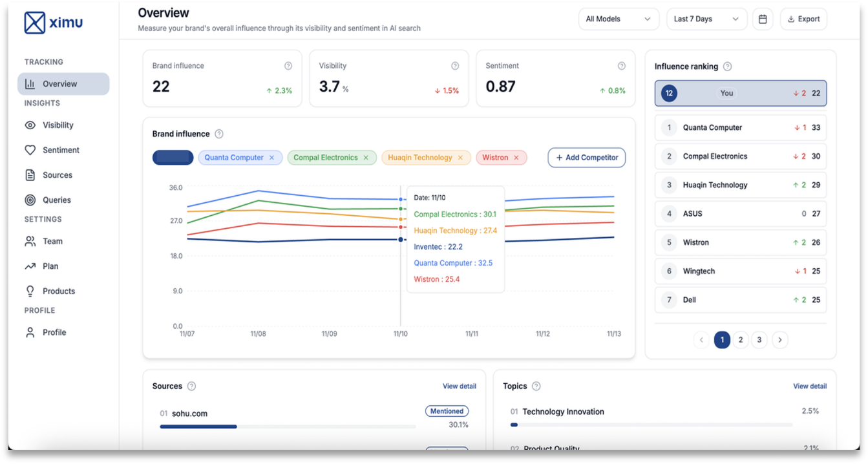Click help icon beside Influence ranking
The width and height of the screenshot is (868, 464).
point(727,67)
